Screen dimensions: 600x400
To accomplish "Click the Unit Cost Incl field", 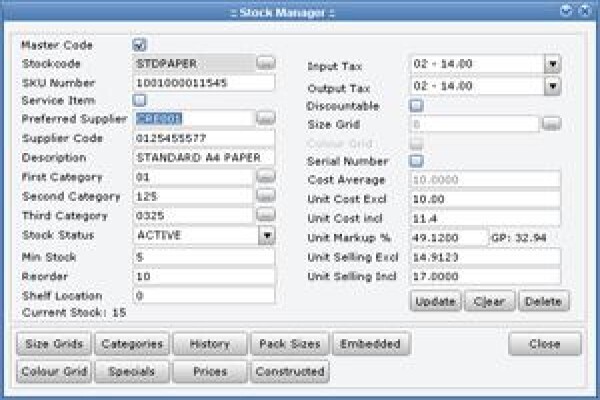I will [x=485, y=219].
